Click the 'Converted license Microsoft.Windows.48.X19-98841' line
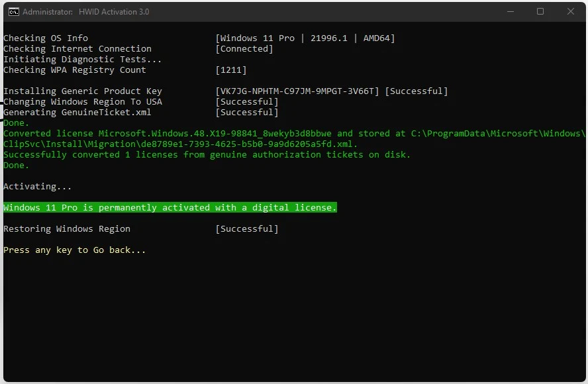 pos(294,134)
